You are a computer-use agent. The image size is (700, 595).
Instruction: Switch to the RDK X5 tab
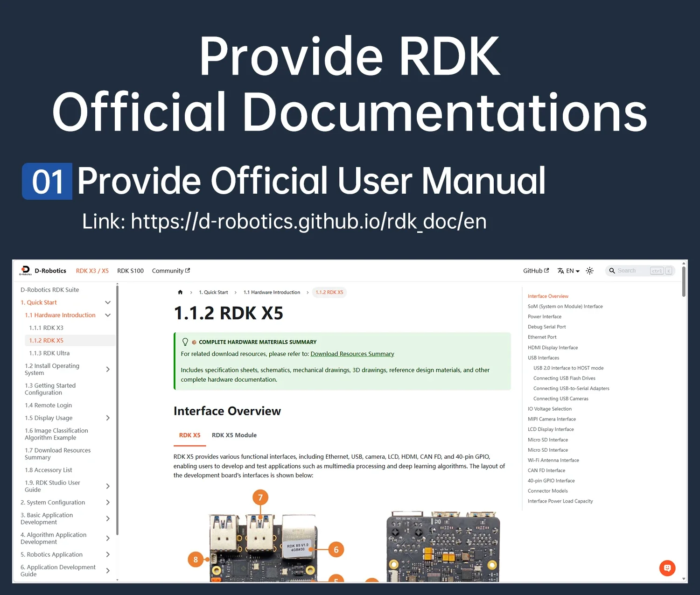[x=189, y=435]
